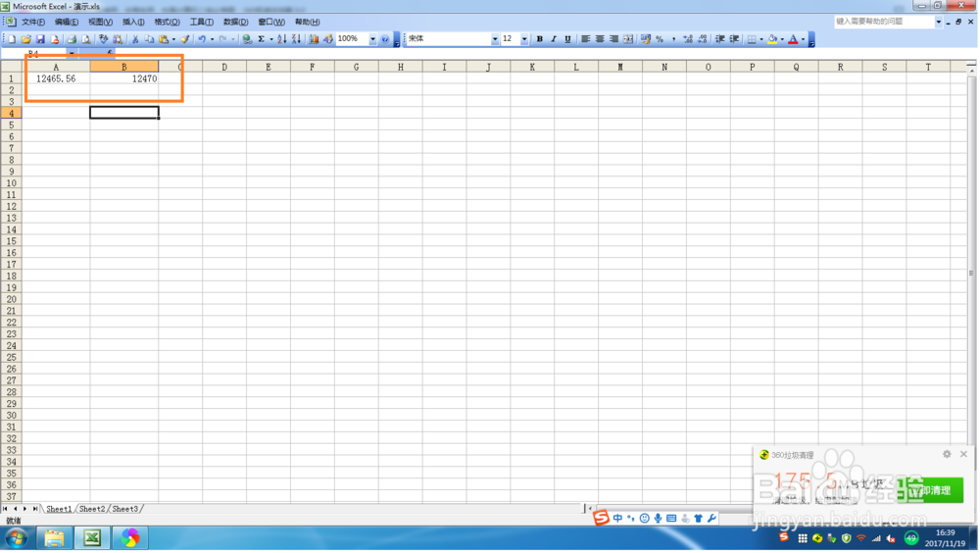Expand the zoom percentage dropdown

tap(373, 39)
